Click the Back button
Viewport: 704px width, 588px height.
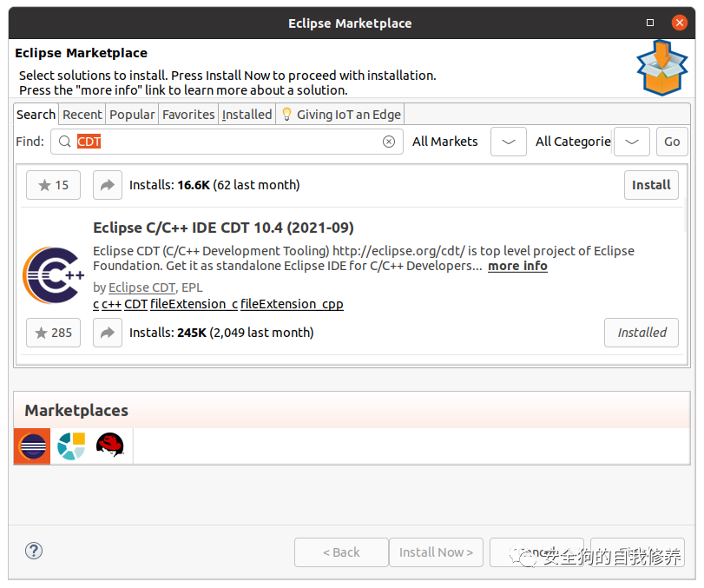341,552
